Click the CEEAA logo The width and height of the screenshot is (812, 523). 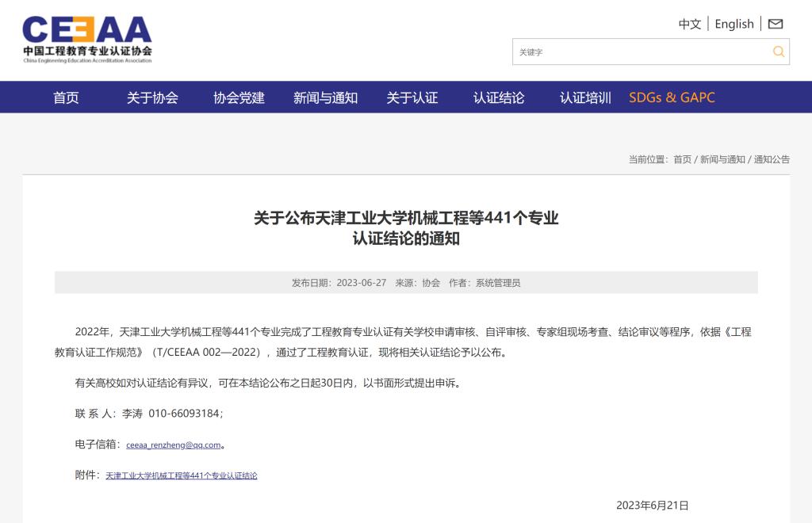coord(87,40)
